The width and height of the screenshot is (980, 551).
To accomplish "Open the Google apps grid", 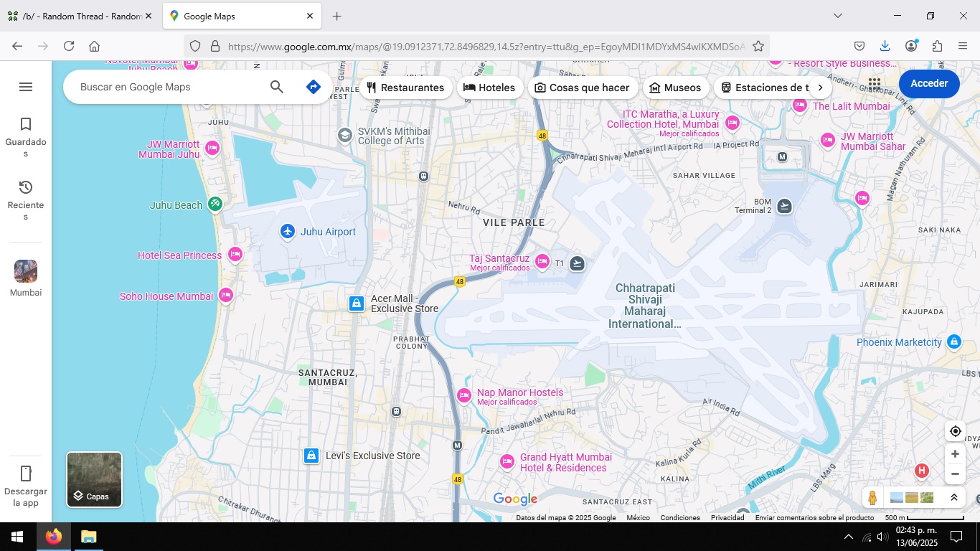I will tap(874, 84).
